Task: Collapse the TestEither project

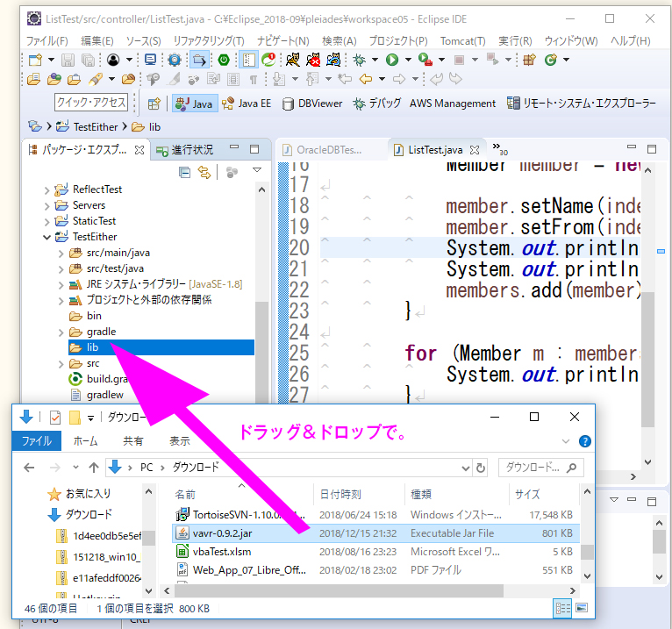Action: coord(46,237)
